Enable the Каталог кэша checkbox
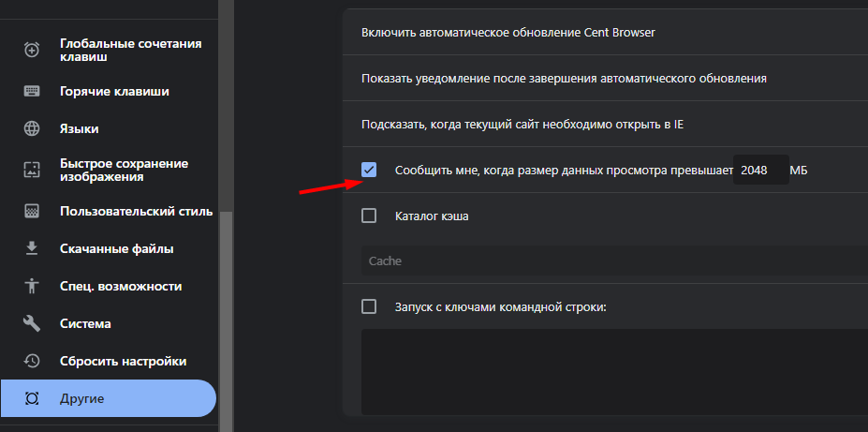This screenshot has width=868, height=432. pos(369,216)
